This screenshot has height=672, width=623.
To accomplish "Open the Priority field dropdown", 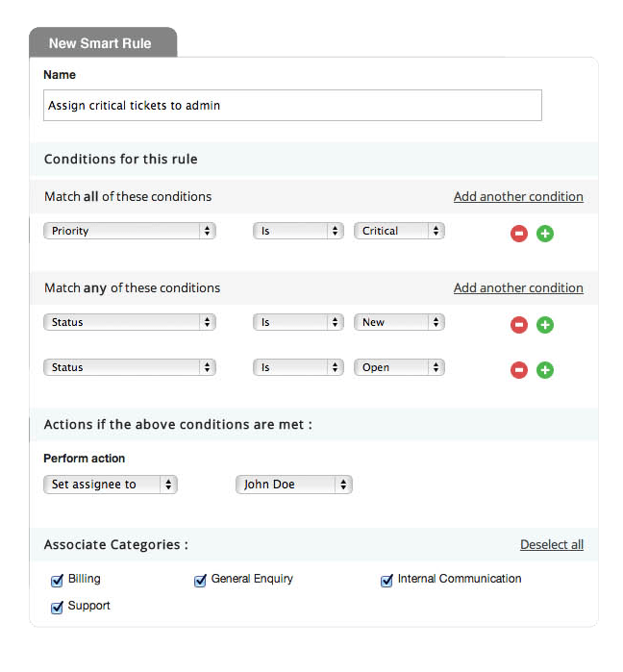I will 130,231.
